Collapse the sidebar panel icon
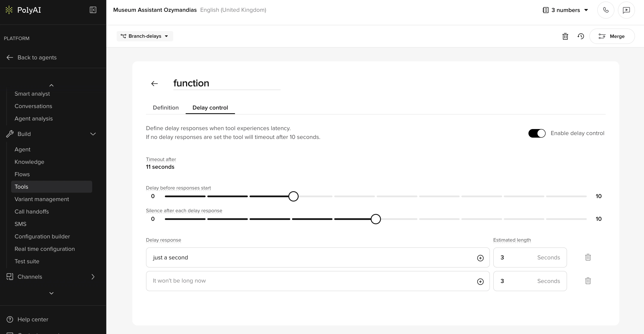 coord(93,10)
